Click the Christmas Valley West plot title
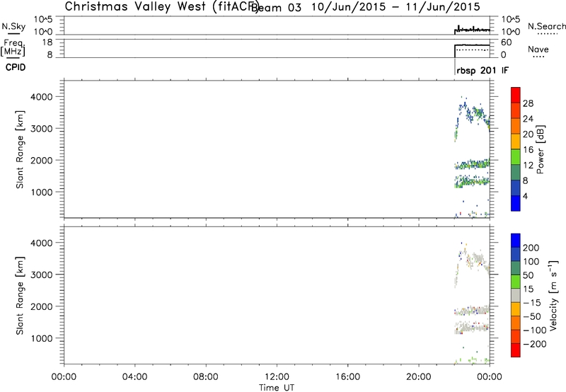Screen dimensions: 566x392 [x=161, y=6]
